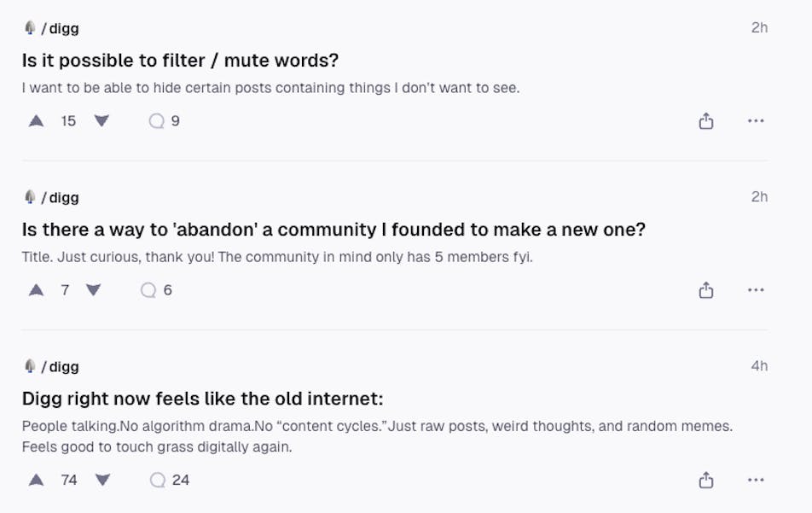Open "Is it possible to filter / mute words?"
Image resolution: width=812 pixels, height=513 pixels.
click(x=180, y=61)
